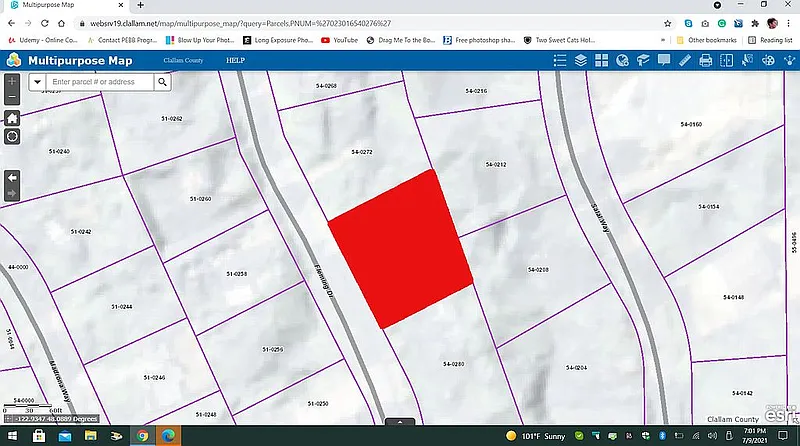Click the Clallam County link
The height and width of the screenshot is (446, 800).
pyautogui.click(x=183, y=60)
